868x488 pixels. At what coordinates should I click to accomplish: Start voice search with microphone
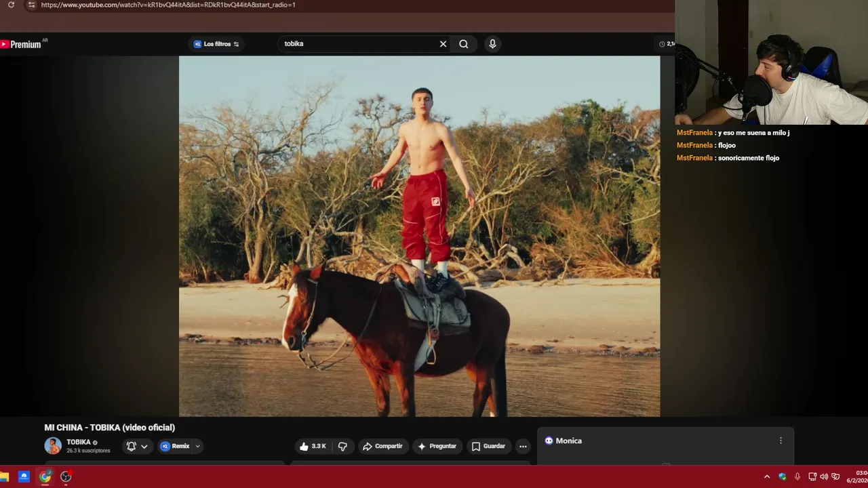click(x=492, y=44)
